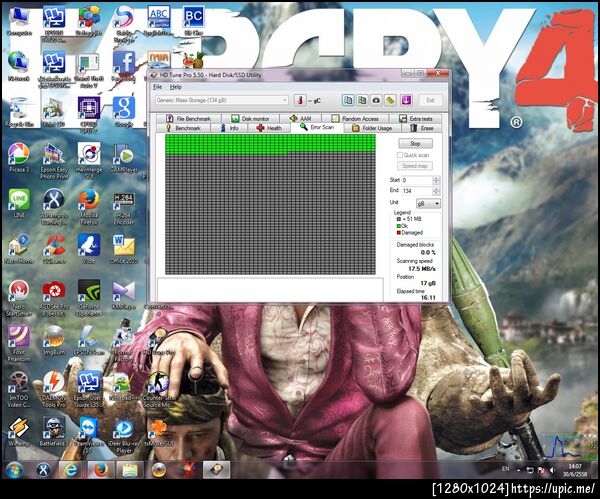The height and width of the screenshot is (499, 600).
Task: Open Picasa 3 desktop shortcut
Action: tap(19, 158)
